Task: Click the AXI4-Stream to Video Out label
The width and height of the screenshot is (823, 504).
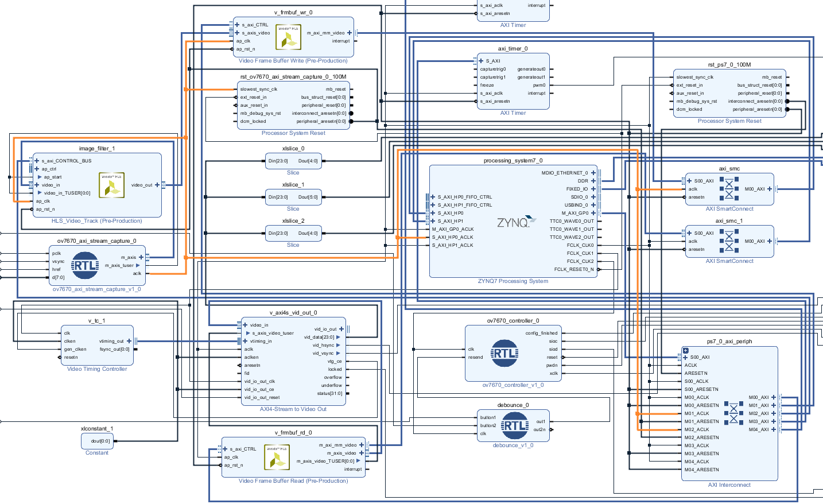Action: tap(293, 409)
